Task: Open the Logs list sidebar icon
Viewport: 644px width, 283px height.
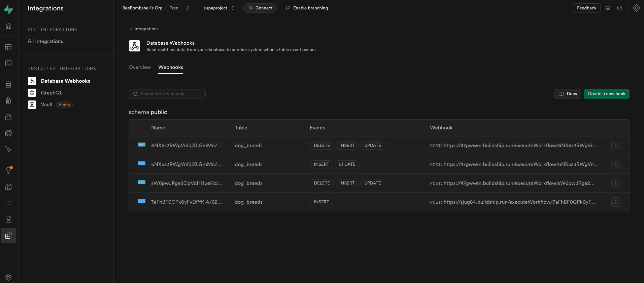Action: tap(9, 203)
